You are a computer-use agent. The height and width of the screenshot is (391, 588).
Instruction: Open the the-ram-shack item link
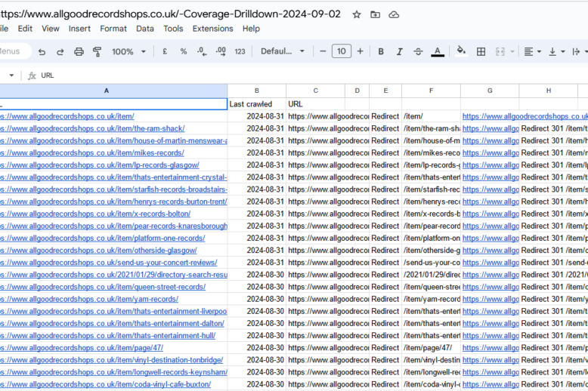pyautogui.click(x=91, y=128)
